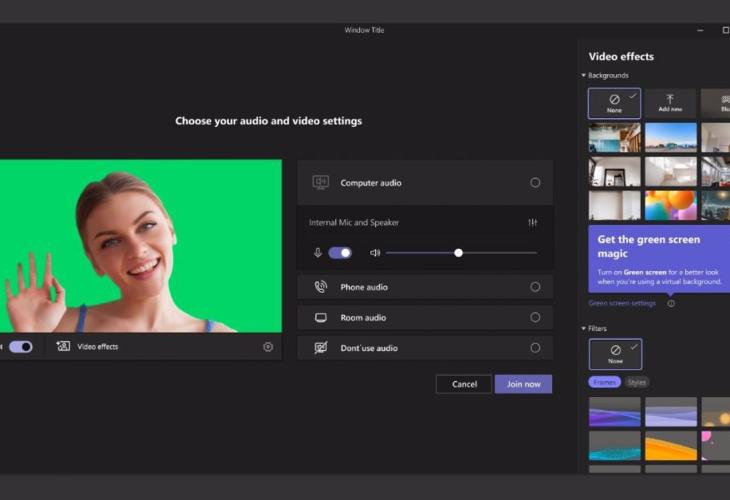730x500 pixels.
Task: Click the Computer audio device icon
Action: coord(320,182)
